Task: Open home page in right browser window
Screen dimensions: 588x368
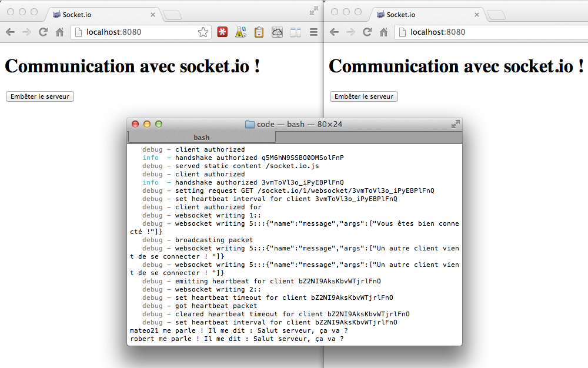Action: point(383,32)
